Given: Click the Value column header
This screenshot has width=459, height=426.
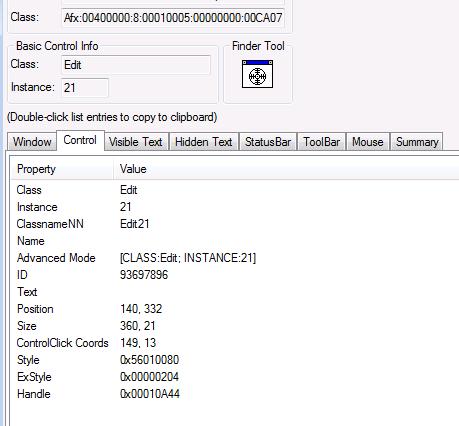Looking at the screenshot, I should 286,169.
